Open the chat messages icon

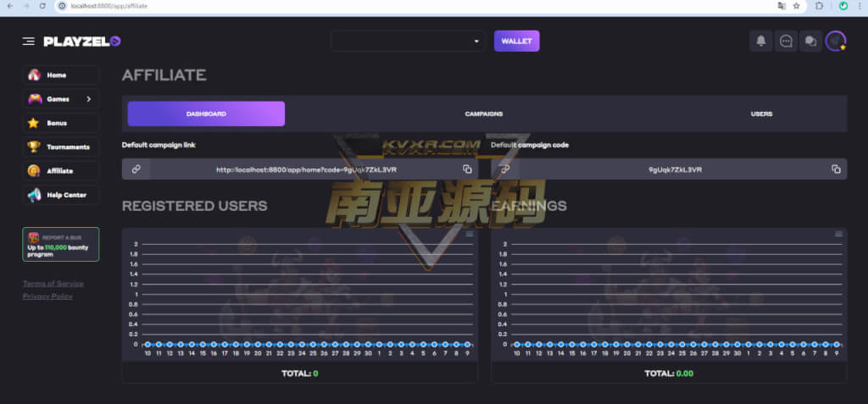[810, 41]
